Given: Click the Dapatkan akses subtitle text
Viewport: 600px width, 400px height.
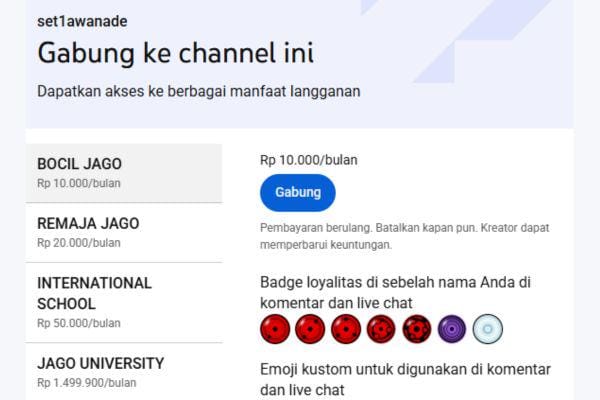Looking at the screenshot, I should point(199,91).
